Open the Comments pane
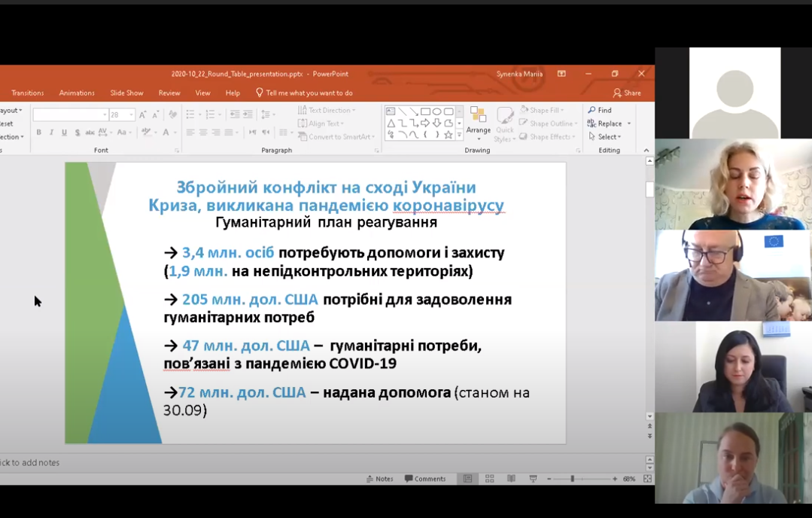This screenshot has width=812, height=518. (x=425, y=479)
